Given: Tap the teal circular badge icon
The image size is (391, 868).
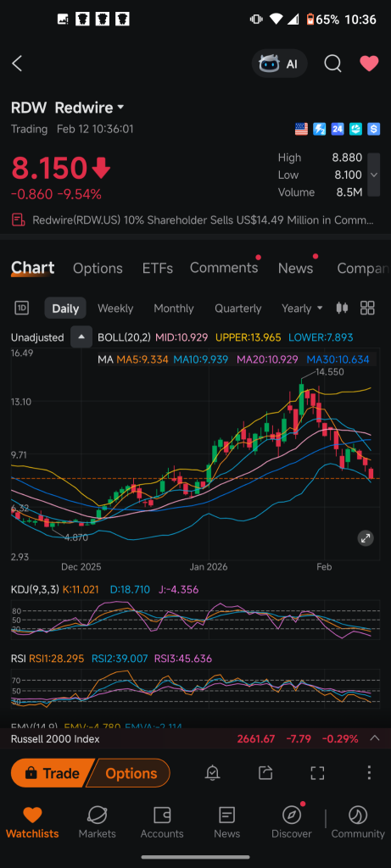Looking at the screenshot, I should coord(355,130).
